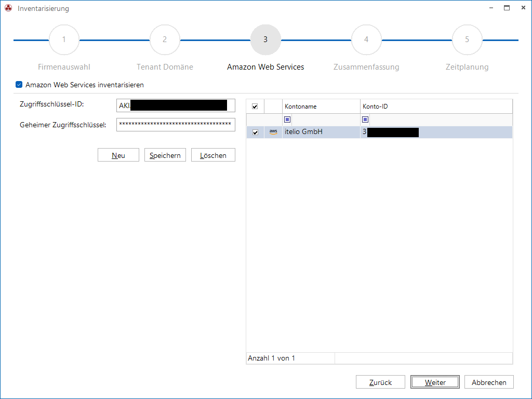Viewport: 532px width, 399px height.
Task: Select the itelio GmbH account name cell
Action: [x=321, y=132]
